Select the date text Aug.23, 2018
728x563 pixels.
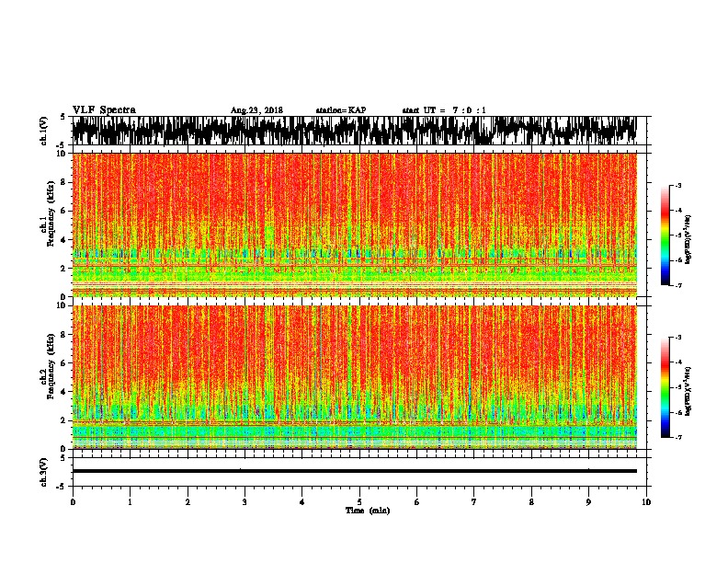(x=256, y=110)
